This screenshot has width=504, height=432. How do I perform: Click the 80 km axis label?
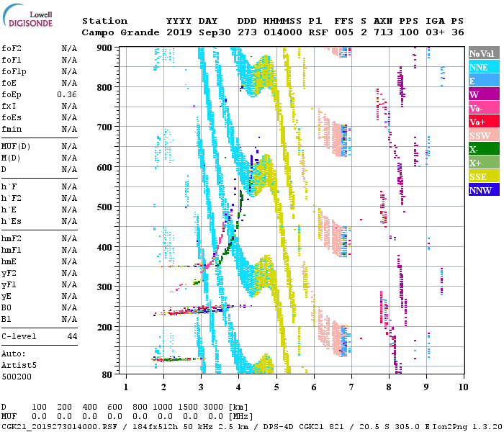tap(107, 374)
